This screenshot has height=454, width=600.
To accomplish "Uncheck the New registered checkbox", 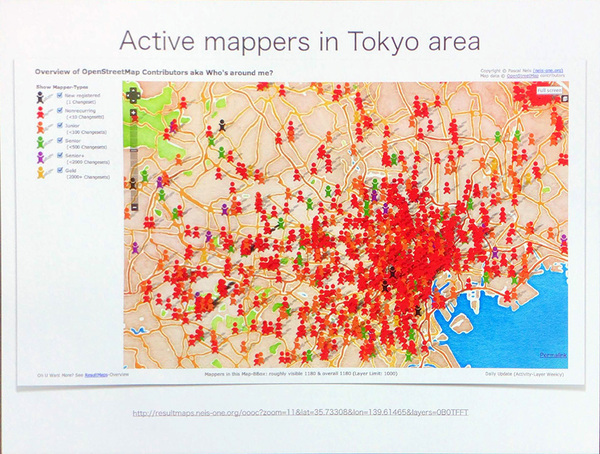I will pyautogui.click(x=60, y=95).
